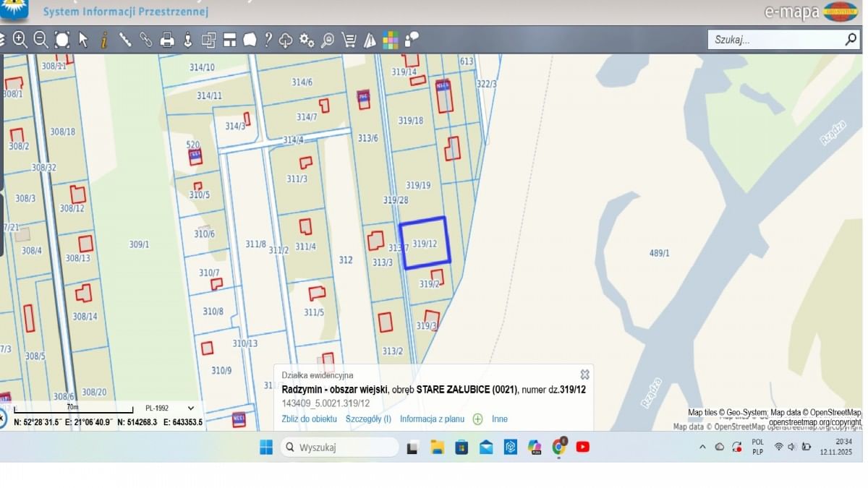
Task: Close the parcel info popup
Action: pos(584,374)
